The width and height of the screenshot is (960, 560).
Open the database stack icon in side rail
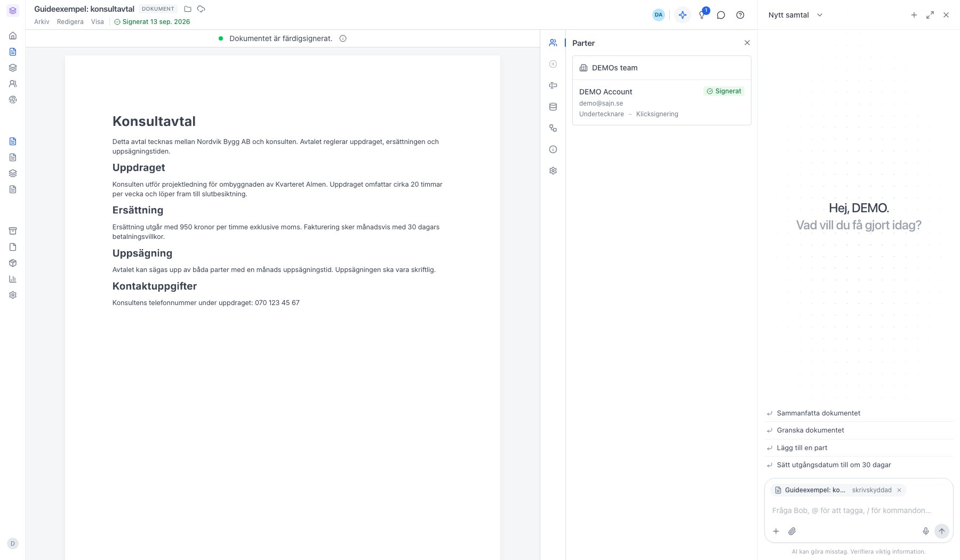coord(553,107)
